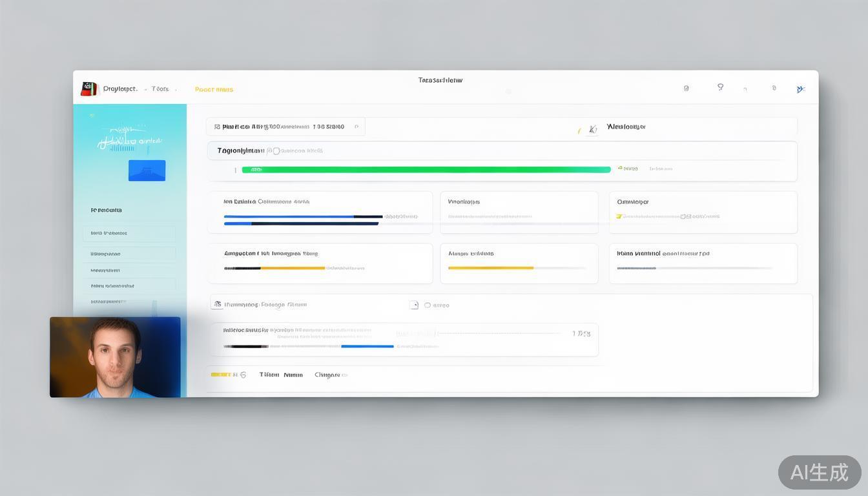Click the leftmost icon in header right group
This screenshot has width=868, height=496.
point(686,88)
